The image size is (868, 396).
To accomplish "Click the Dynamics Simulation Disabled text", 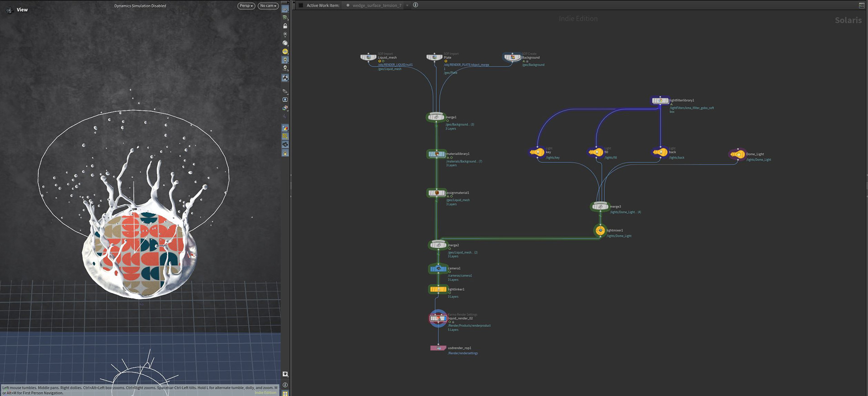I will (140, 6).
